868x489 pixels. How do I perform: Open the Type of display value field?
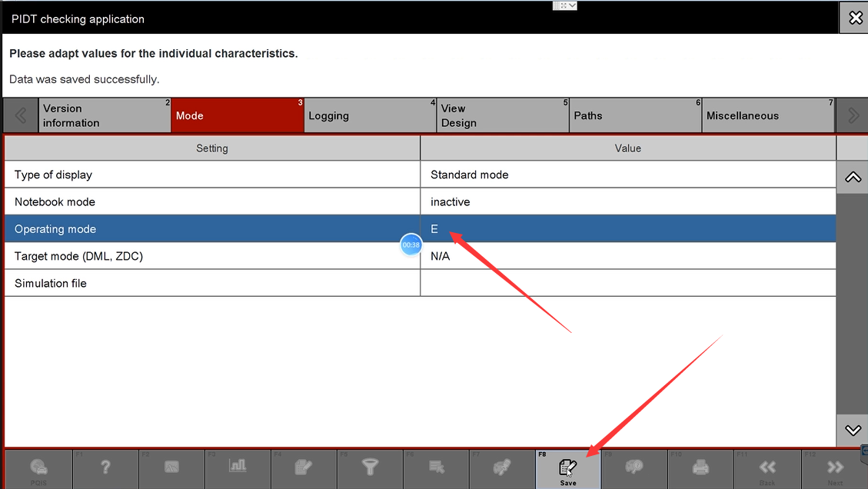(627, 175)
